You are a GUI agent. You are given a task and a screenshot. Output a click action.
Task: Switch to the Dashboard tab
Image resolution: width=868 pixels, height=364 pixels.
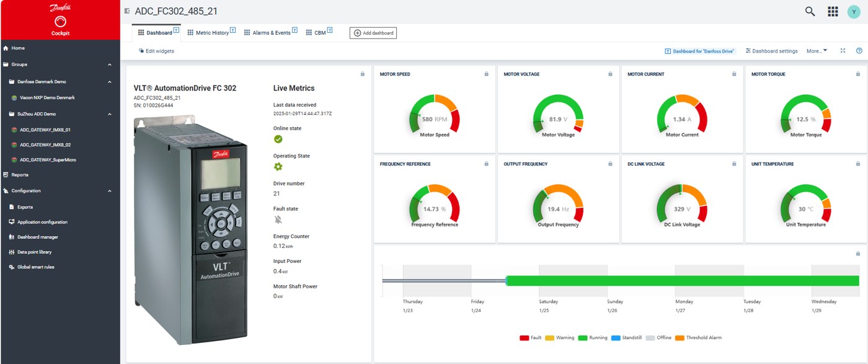pos(155,32)
